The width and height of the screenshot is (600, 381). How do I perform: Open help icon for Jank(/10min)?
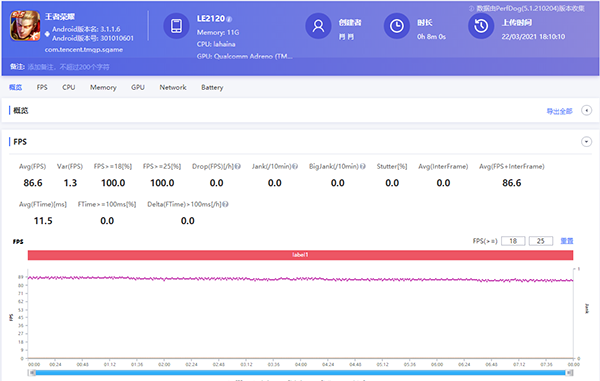[x=295, y=166]
